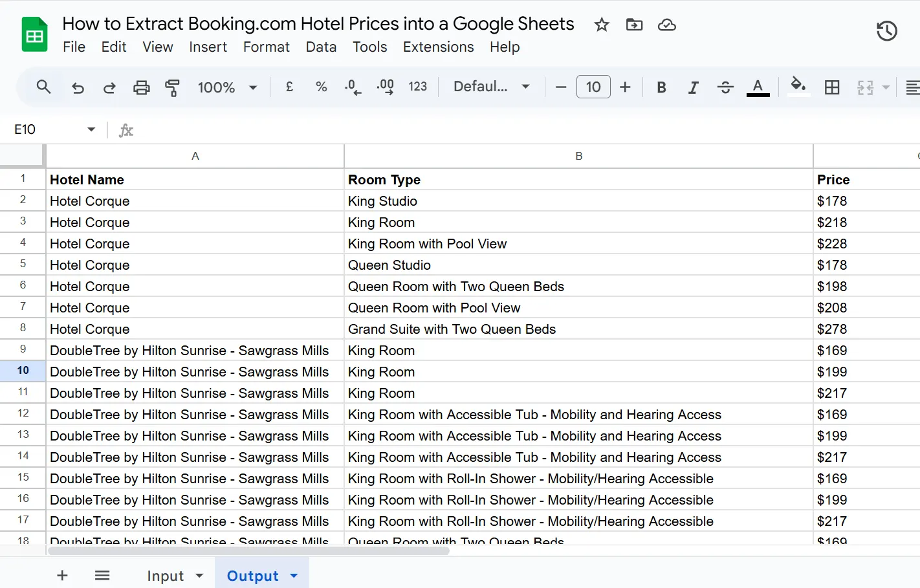Viewport: 920px width, 588px height.
Task: Open the Extensions menu
Action: pyautogui.click(x=438, y=47)
